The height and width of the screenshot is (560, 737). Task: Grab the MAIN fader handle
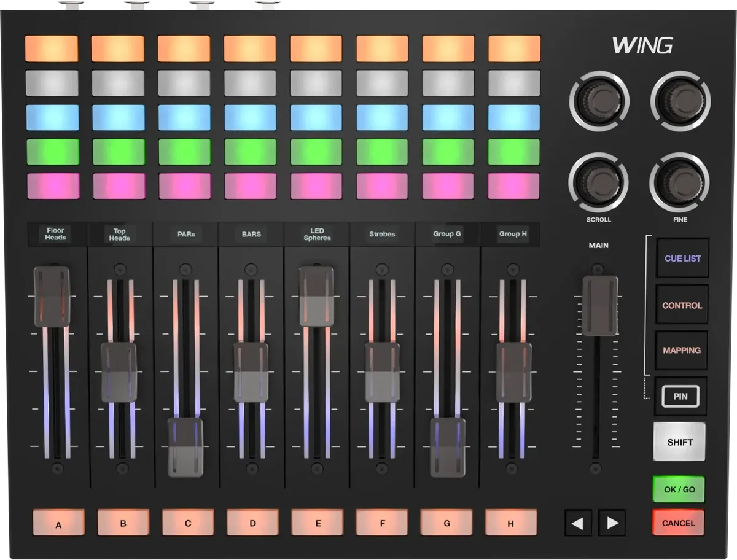[x=600, y=306]
